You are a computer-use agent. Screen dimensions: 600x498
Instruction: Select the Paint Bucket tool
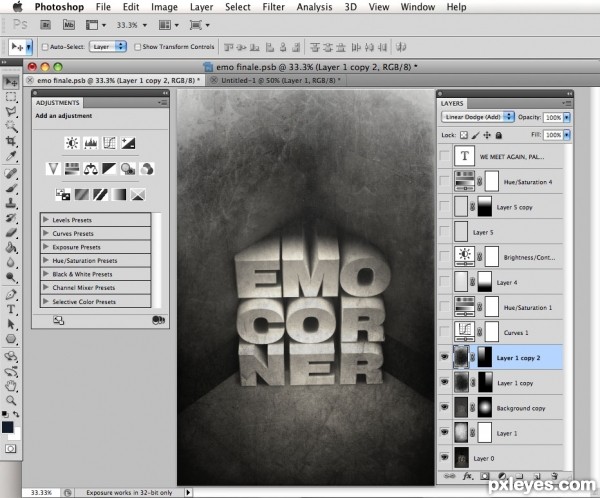[11, 248]
